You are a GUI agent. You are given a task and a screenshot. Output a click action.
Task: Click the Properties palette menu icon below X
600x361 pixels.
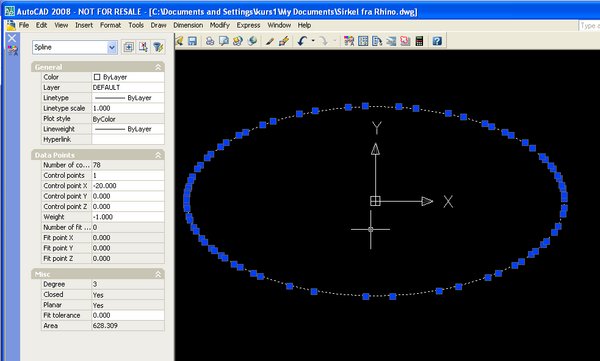(13, 50)
